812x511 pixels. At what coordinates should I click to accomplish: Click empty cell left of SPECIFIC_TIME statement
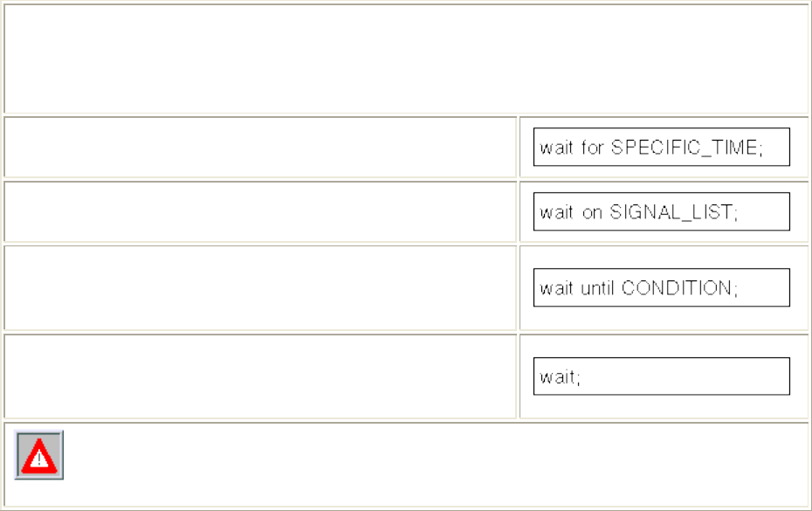pos(260,147)
